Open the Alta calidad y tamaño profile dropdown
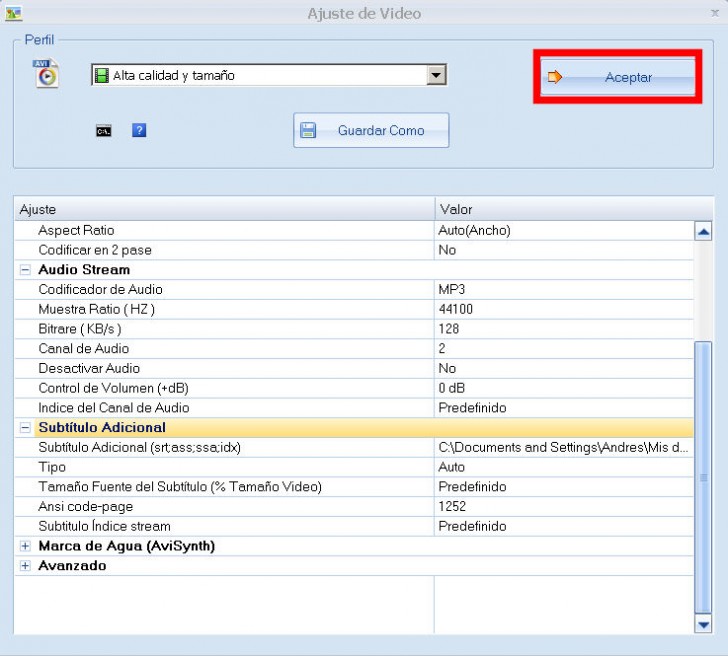Viewport: 728px width, 656px height. point(436,75)
